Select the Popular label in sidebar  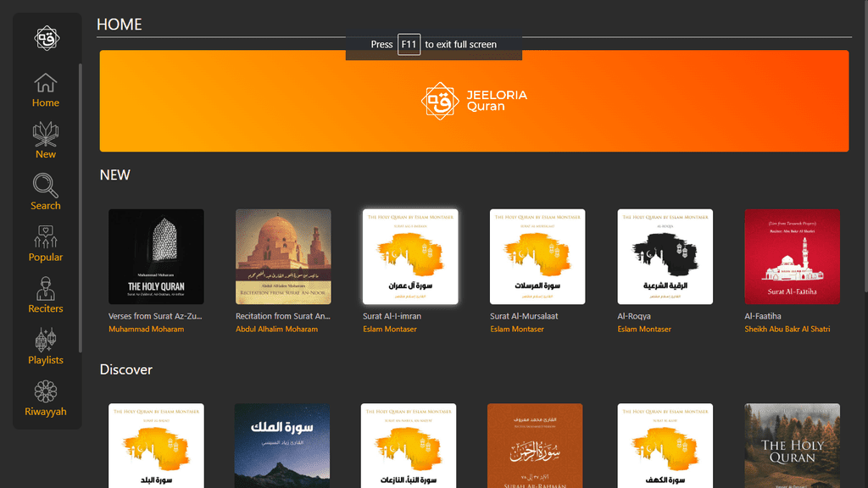[46, 258]
